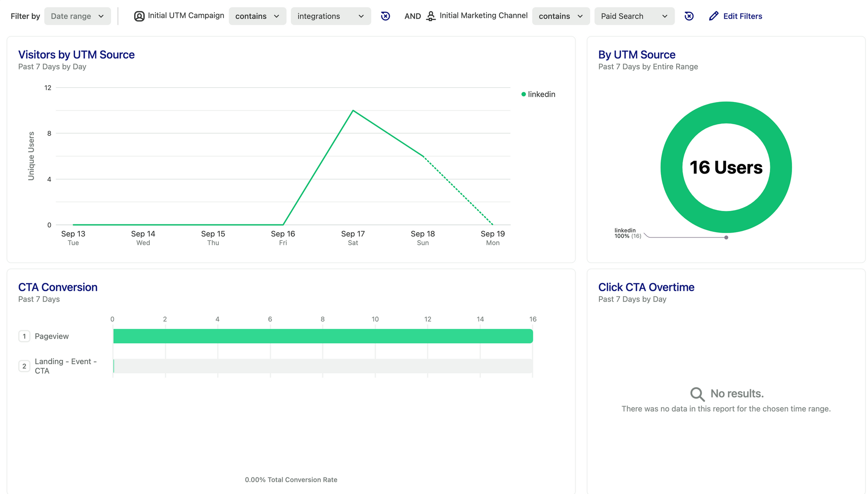This screenshot has width=868, height=494.
Task: Open the Click CTA Overtime report
Action: 646,287
